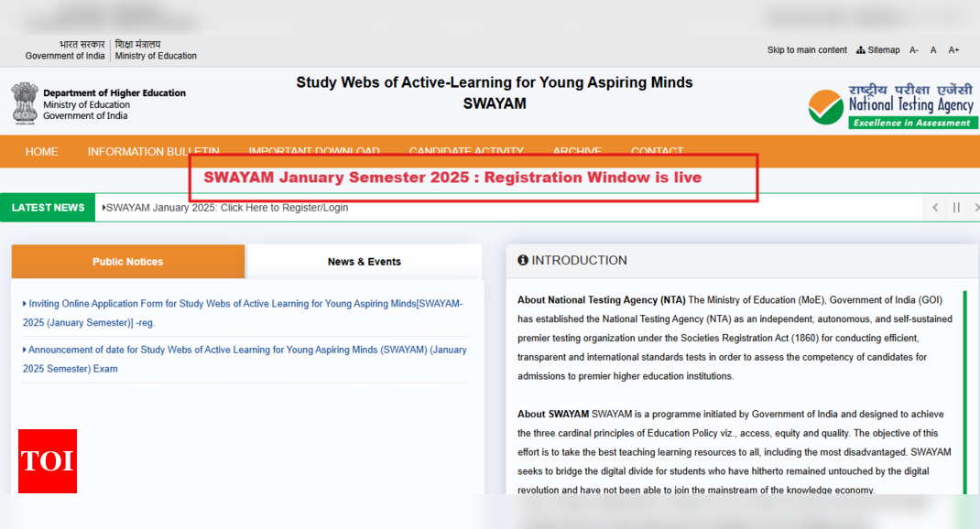Decrease font size with A- button

click(x=914, y=50)
